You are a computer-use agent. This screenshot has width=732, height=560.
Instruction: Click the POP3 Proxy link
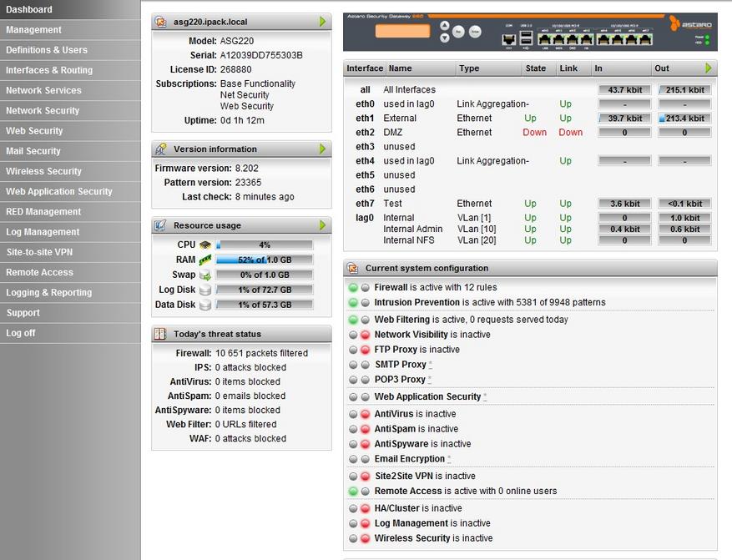400,380
